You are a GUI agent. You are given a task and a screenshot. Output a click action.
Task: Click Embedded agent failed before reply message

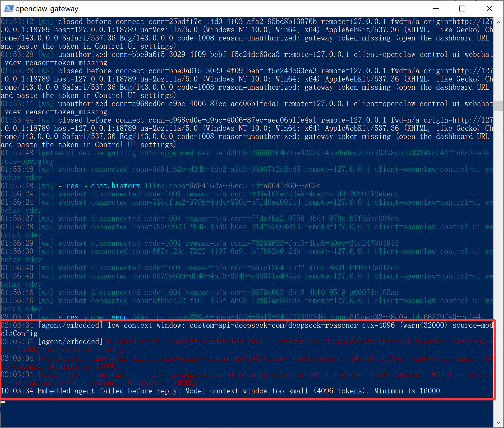[221, 391]
